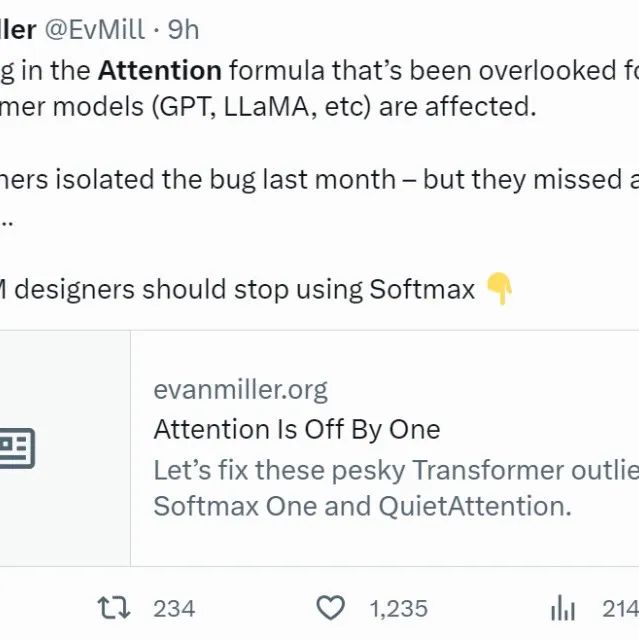Click 'Softmax One and QuietAttention' card line

pyautogui.click(x=362, y=506)
